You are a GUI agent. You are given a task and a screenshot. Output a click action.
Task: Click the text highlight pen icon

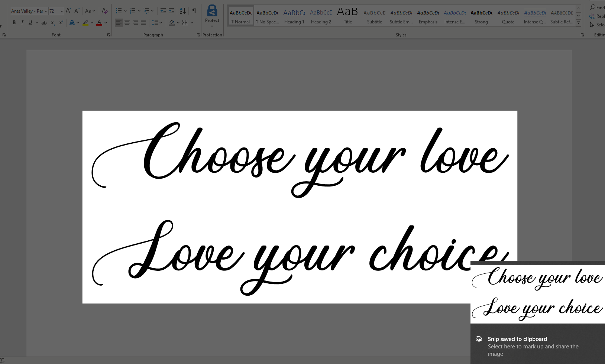86,23
